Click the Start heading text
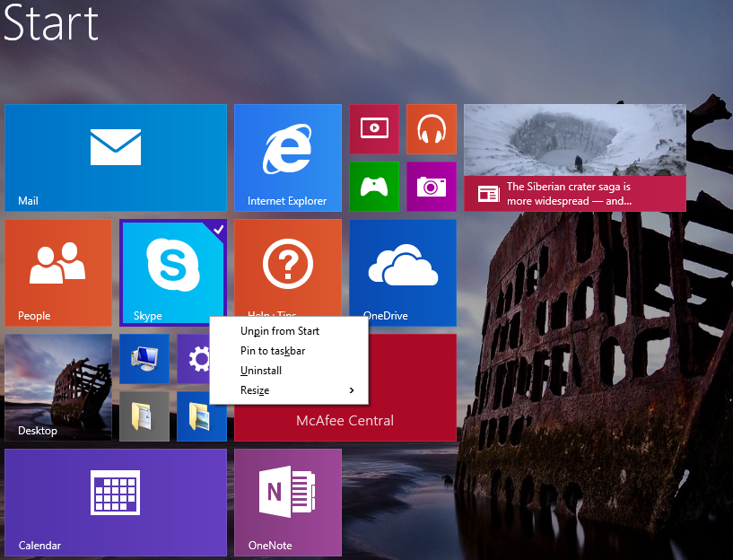Image resolution: width=733 pixels, height=560 pixels. point(50,22)
